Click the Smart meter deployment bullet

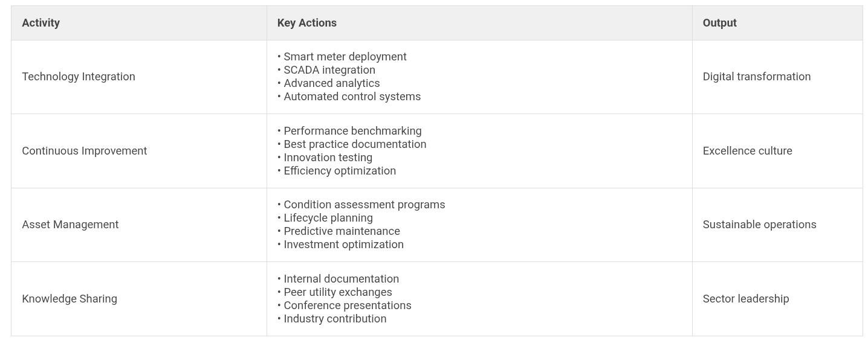click(x=345, y=57)
